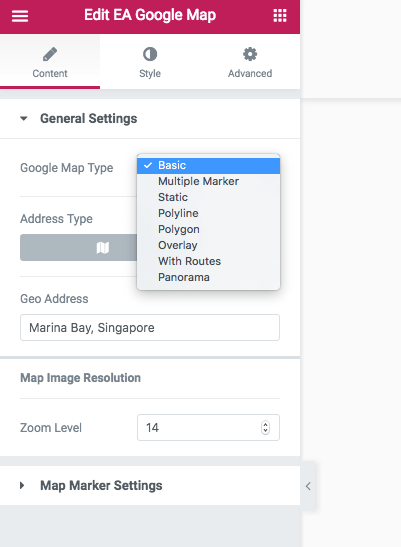Screen dimensions: 401x547
Task: Click the Advanced gear icon
Action: tap(250, 54)
